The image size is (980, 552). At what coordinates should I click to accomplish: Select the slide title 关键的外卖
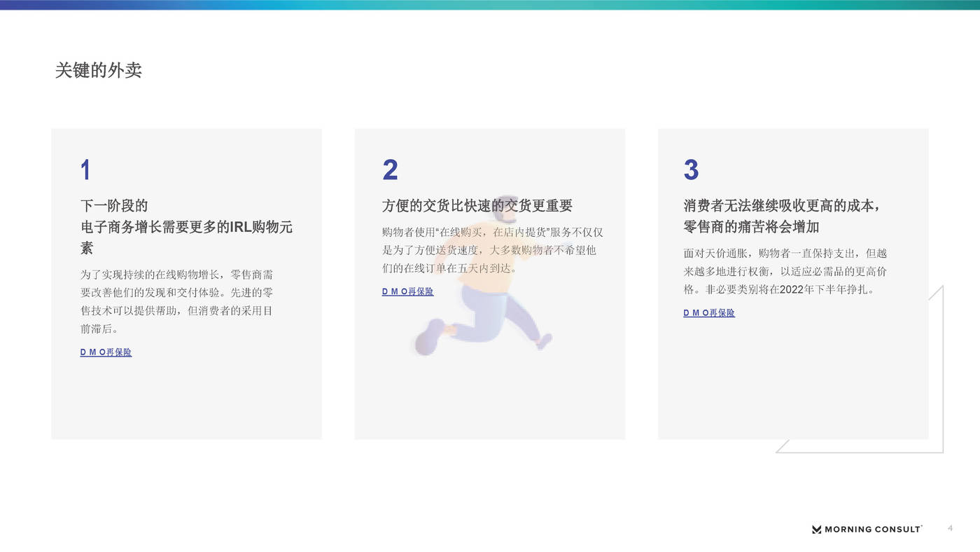point(99,70)
